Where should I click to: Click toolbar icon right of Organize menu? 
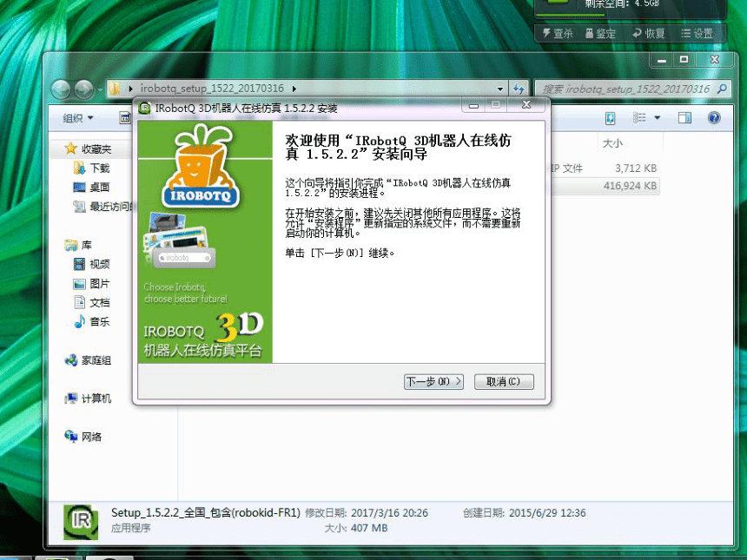coord(125,117)
